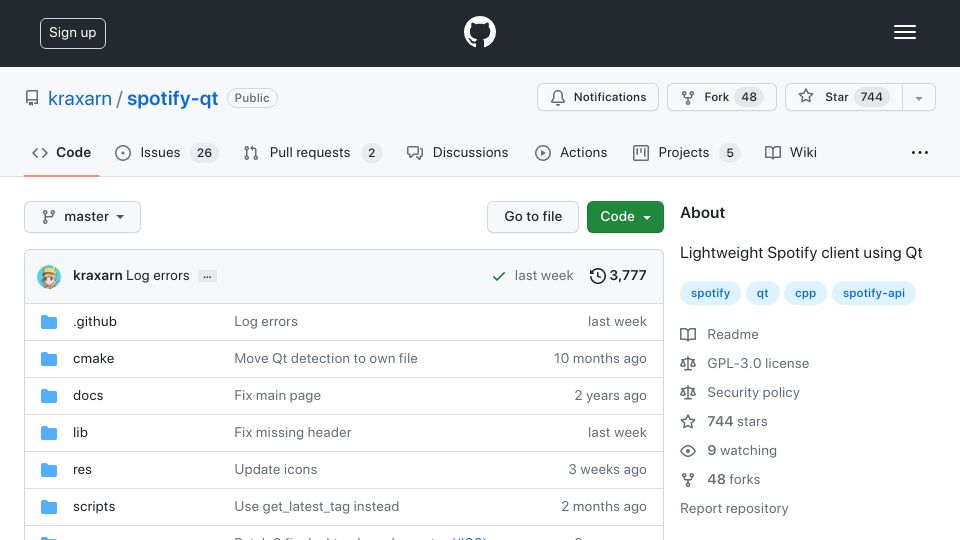Open the master branch selector dropdown
Viewport: 960px width, 540px height.
(x=83, y=217)
